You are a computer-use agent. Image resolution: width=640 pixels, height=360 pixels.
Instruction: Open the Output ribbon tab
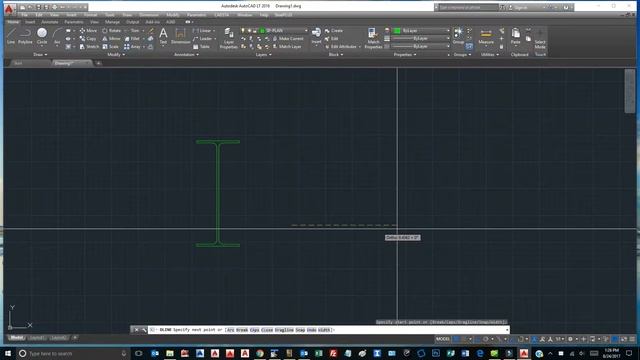click(132, 22)
